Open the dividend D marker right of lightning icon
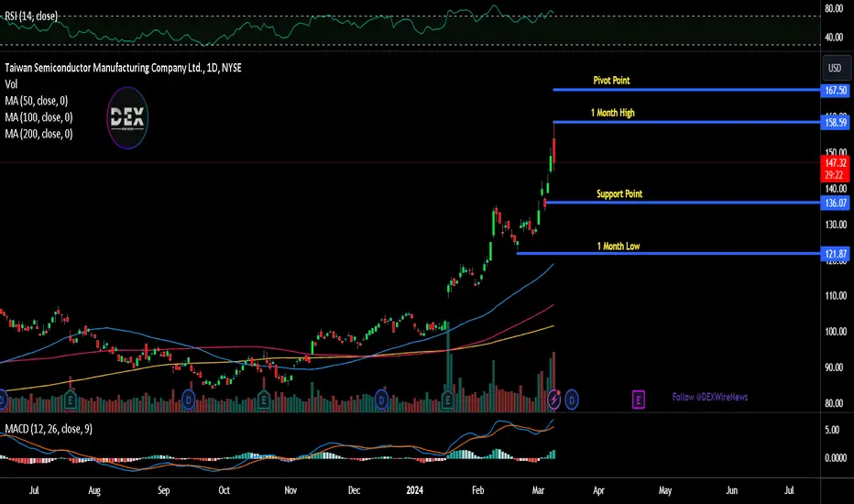Viewport: 854px width, 504px height. tap(572, 400)
